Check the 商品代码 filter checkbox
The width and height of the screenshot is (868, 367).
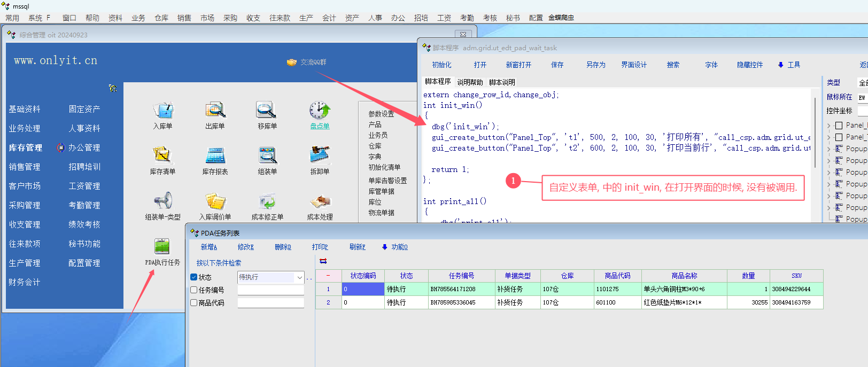click(x=194, y=303)
